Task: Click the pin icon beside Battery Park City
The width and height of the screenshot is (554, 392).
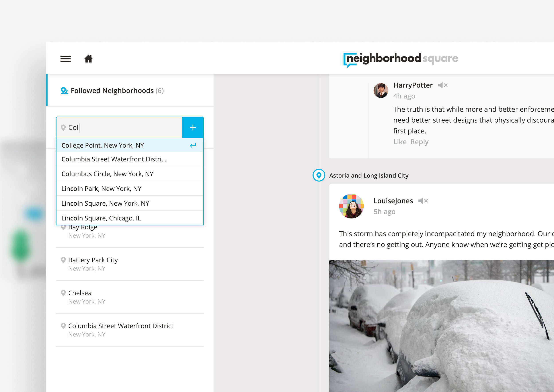Action: 63,260
